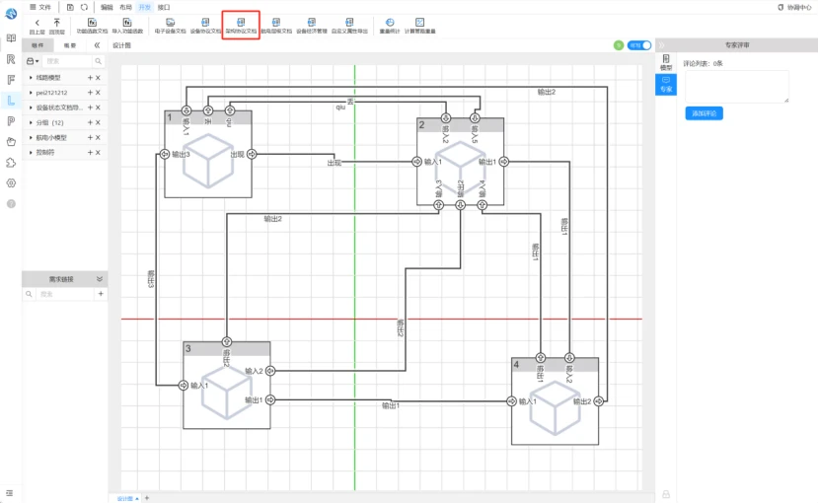Open the 文件 menu
The image size is (819, 504).
40,7
